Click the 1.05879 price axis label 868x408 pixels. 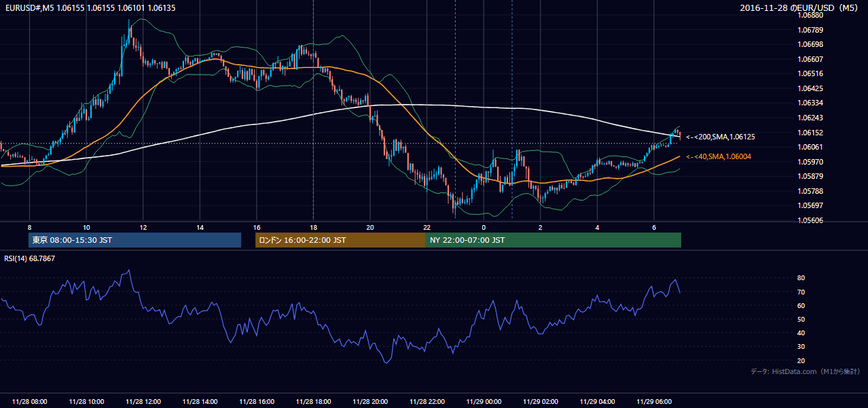click(811, 176)
